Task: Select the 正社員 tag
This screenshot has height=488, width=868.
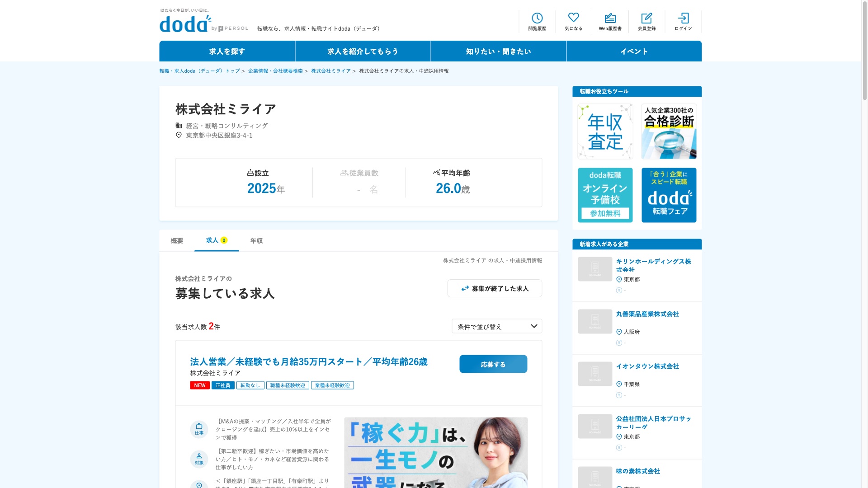Action: (x=223, y=385)
